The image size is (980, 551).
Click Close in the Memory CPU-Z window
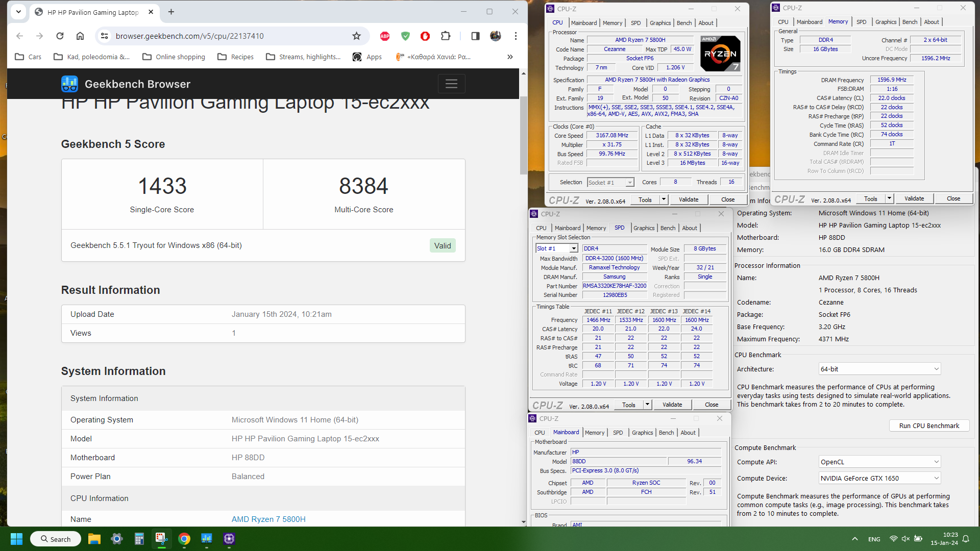[953, 198]
